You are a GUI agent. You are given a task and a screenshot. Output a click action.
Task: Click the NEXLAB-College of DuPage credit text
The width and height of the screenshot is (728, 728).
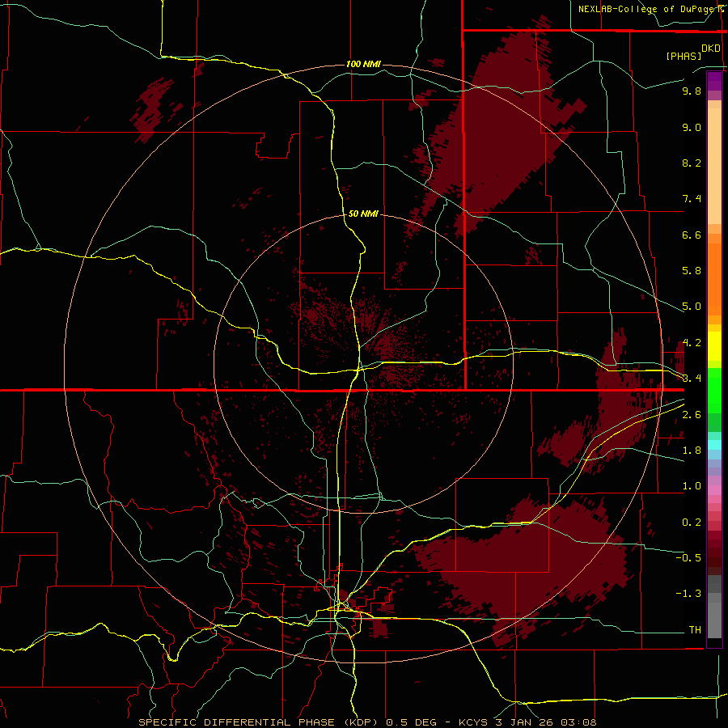coord(648,9)
